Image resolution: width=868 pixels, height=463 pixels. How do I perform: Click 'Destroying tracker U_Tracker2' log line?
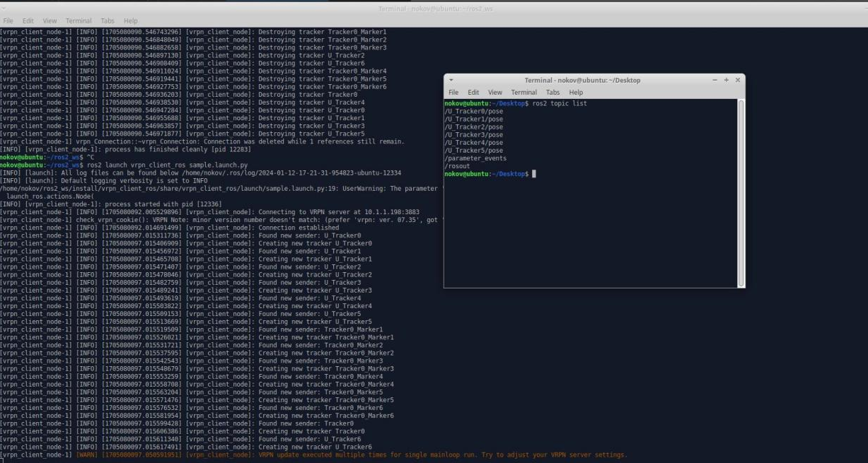click(183, 55)
